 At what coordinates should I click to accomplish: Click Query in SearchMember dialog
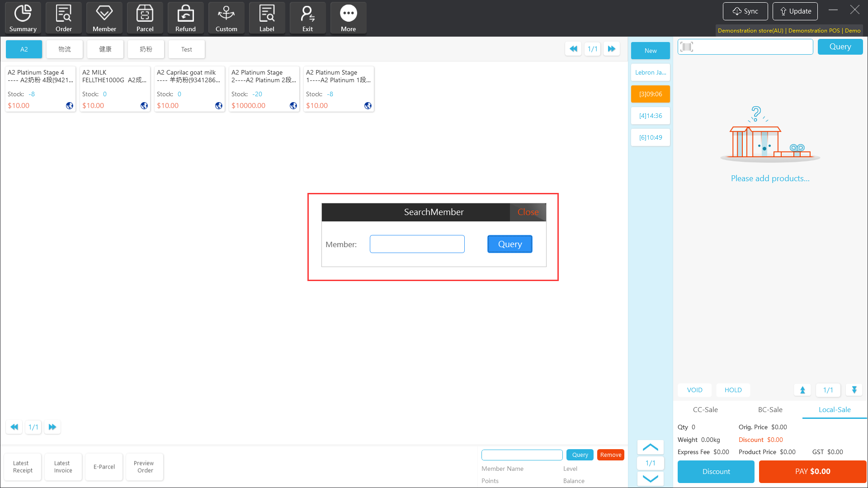(509, 244)
